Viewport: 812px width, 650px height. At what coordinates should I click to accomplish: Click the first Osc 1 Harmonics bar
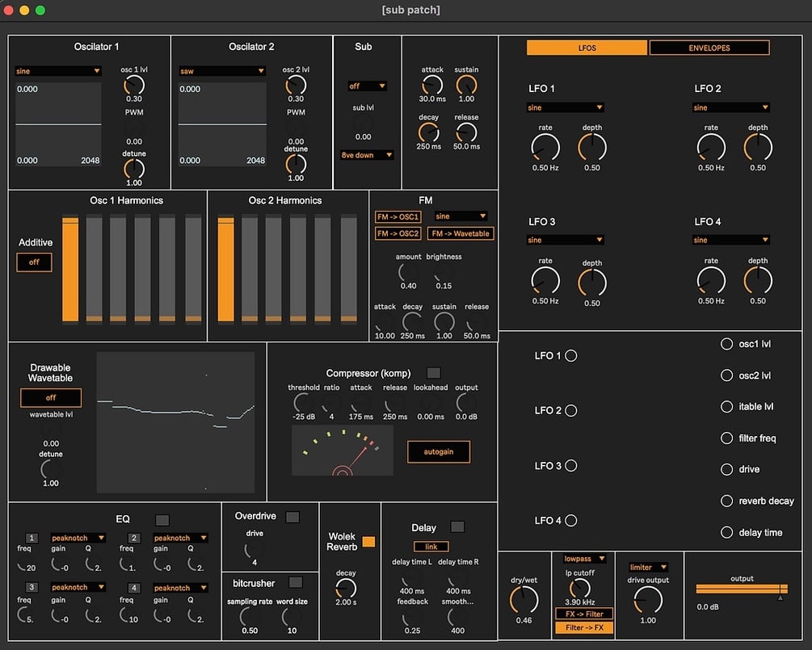70,269
